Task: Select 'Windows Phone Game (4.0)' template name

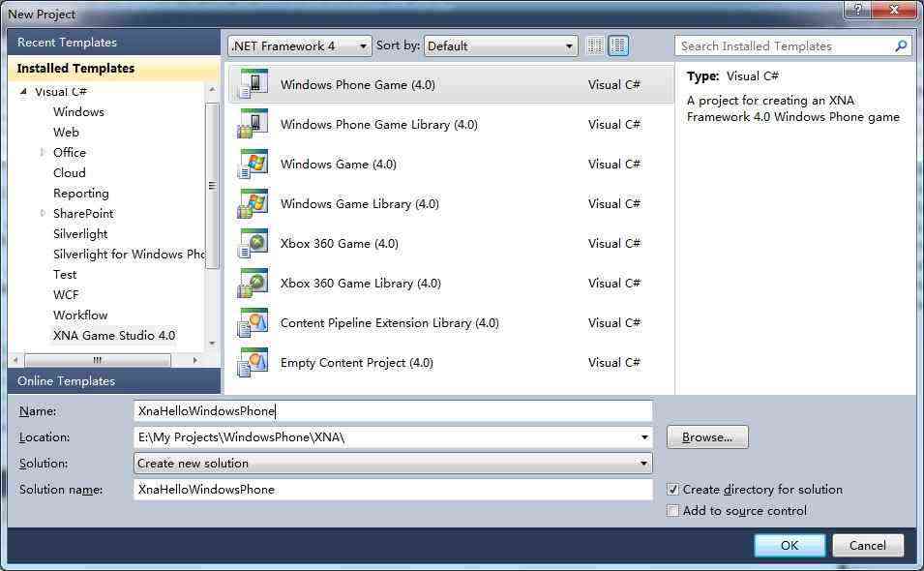Action: pos(358,85)
